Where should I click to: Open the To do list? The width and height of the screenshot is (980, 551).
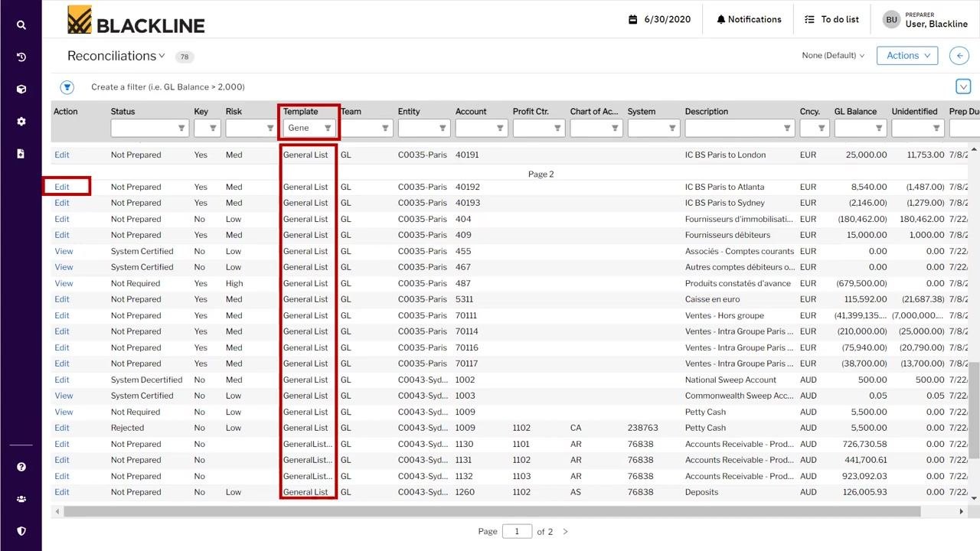831,19
